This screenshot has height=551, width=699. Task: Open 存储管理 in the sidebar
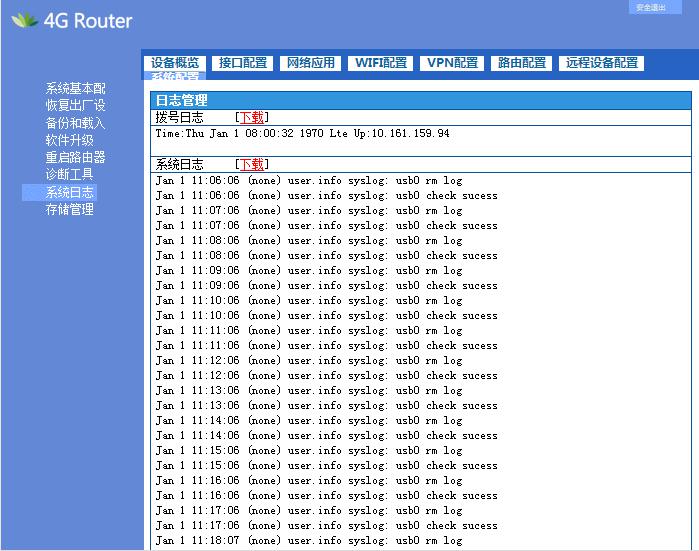[69, 210]
